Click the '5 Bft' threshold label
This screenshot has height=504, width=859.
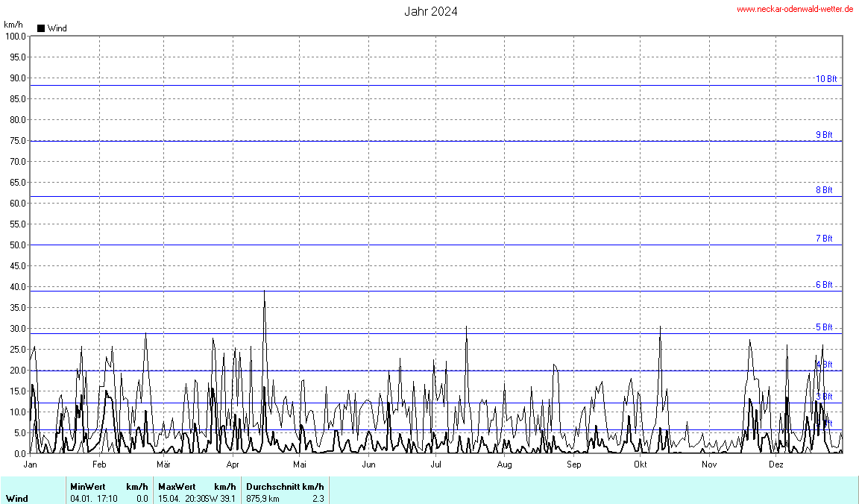point(824,327)
